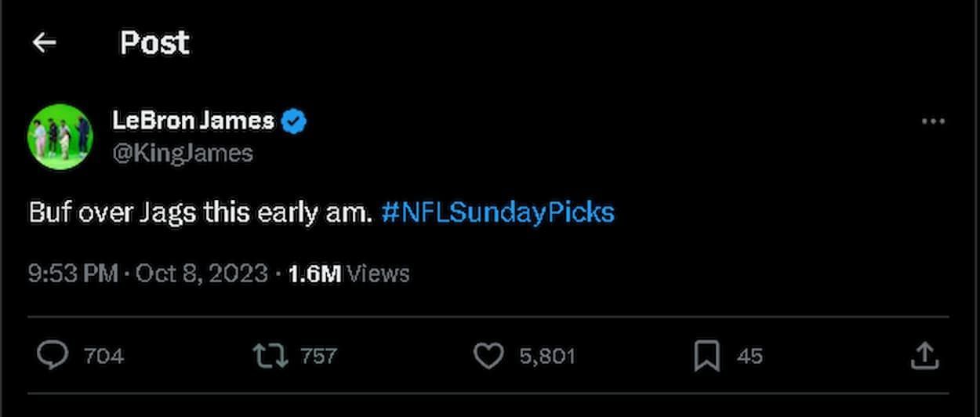View the 1.6M Views analytics
980x417 pixels.
[x=349, y=274]
